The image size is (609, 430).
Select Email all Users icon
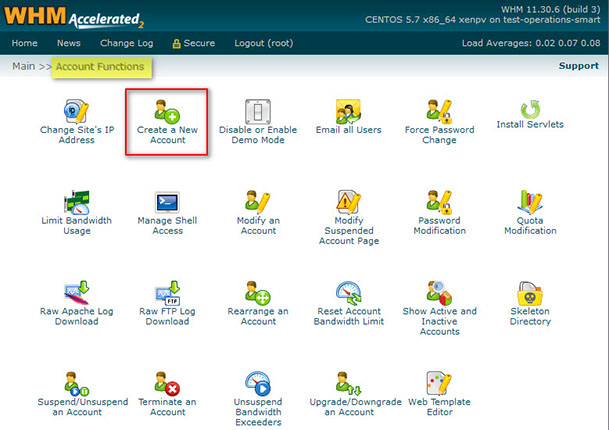pos(348,112)
